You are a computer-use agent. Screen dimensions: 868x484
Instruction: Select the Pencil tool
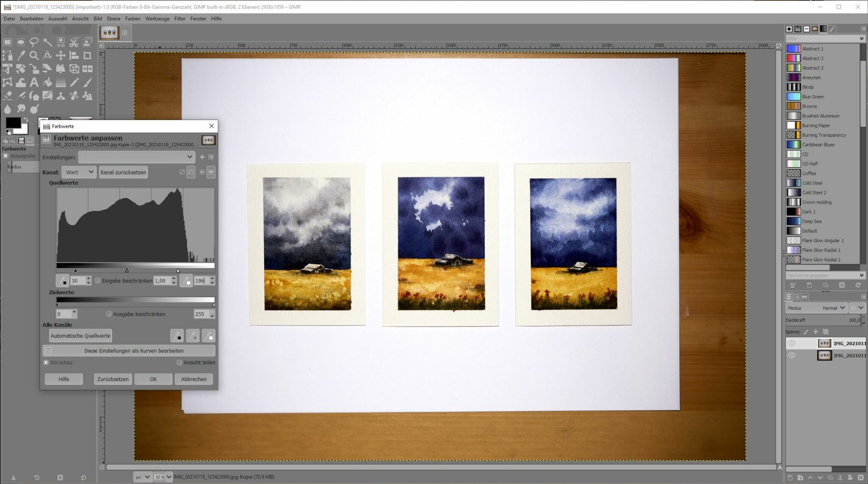[x=74, y=82]
